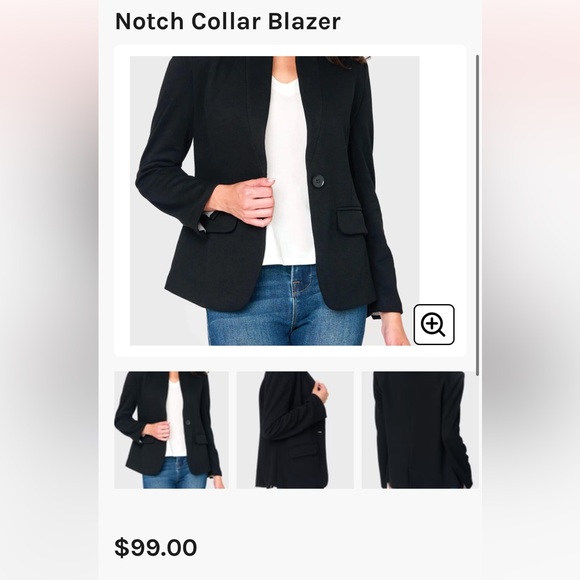Click the Notch Collar Blazer title
The image size is (580, 580).
[227, 21]
